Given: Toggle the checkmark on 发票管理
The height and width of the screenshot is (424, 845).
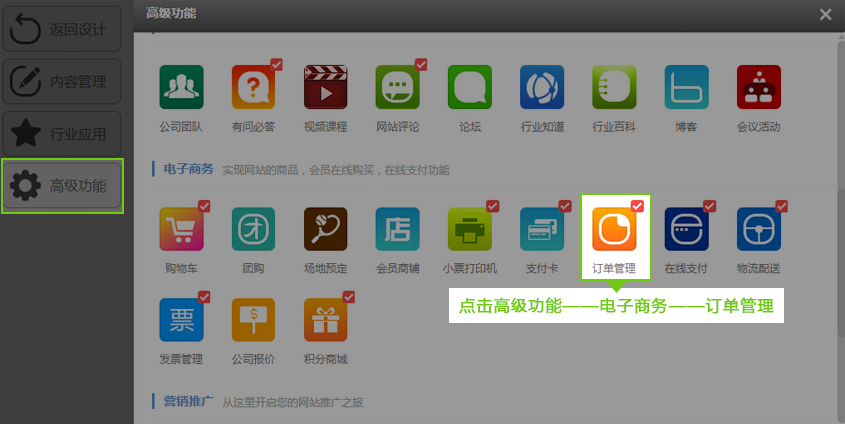Looking at the screenshot, I should 204,297.
